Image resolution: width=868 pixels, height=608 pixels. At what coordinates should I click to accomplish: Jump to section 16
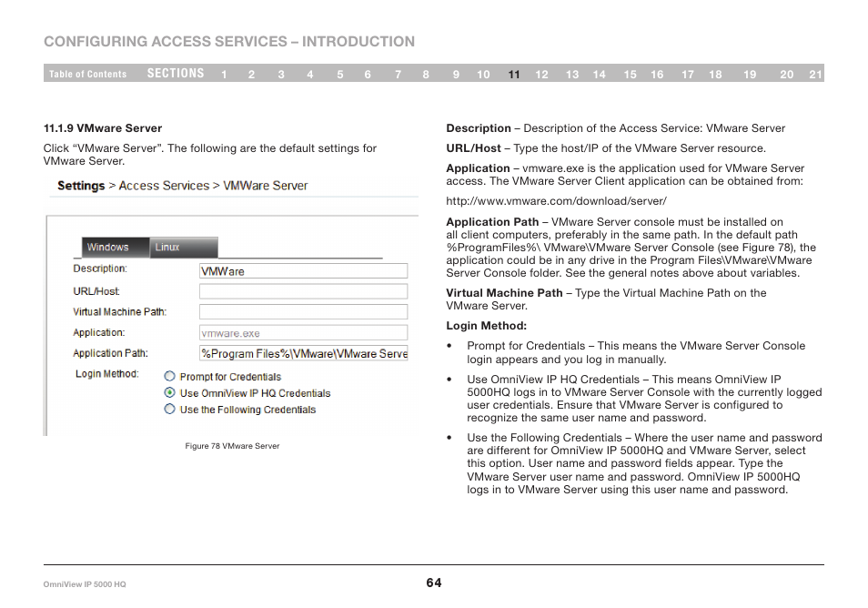click(x=657, y=75)
